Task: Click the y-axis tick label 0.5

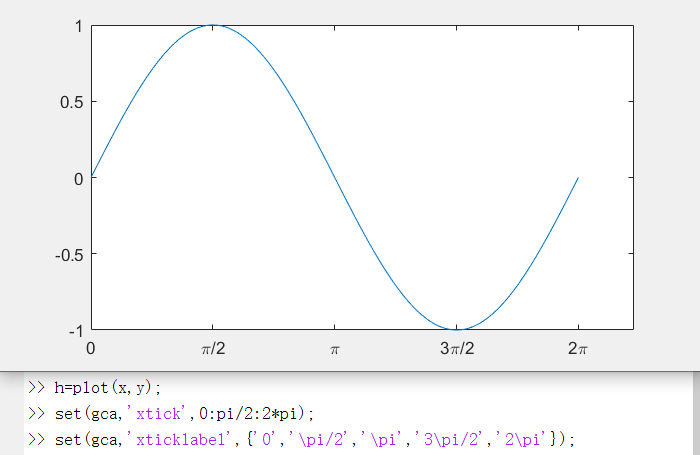Action: (x=71, y=103)
